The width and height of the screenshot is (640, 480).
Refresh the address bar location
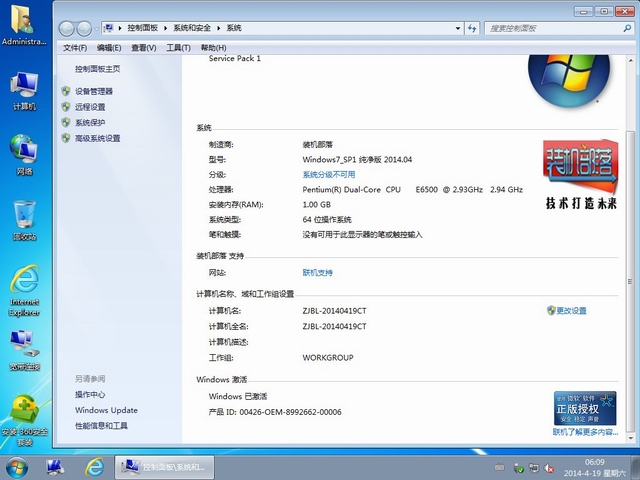[472, 28]
